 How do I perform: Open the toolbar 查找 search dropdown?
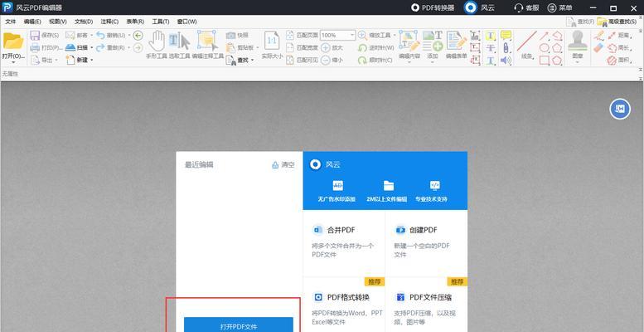tap(252, 60)
